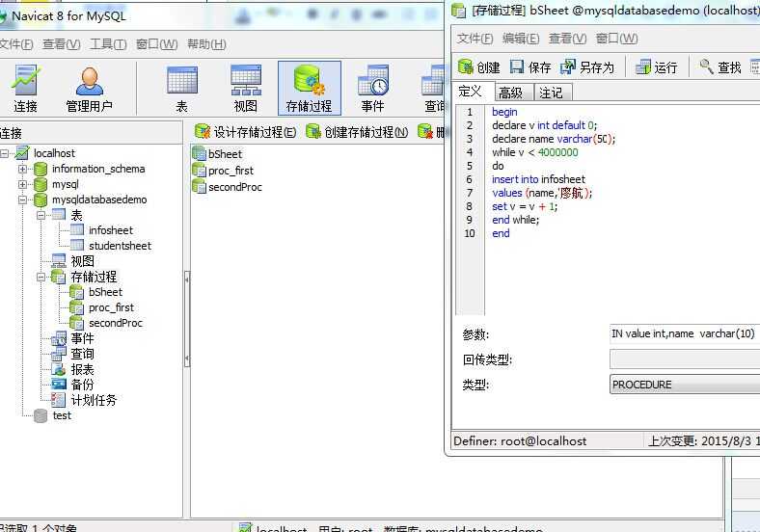
Task: Click 运行 run in editor toolbar
Action: click(x=656, y=66)
